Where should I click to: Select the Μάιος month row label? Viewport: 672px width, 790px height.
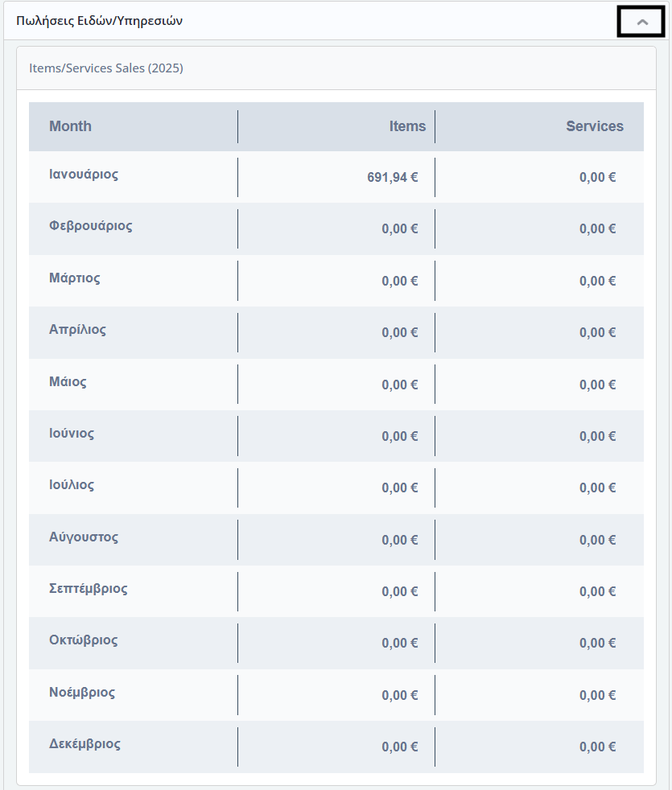click(68, 382)
